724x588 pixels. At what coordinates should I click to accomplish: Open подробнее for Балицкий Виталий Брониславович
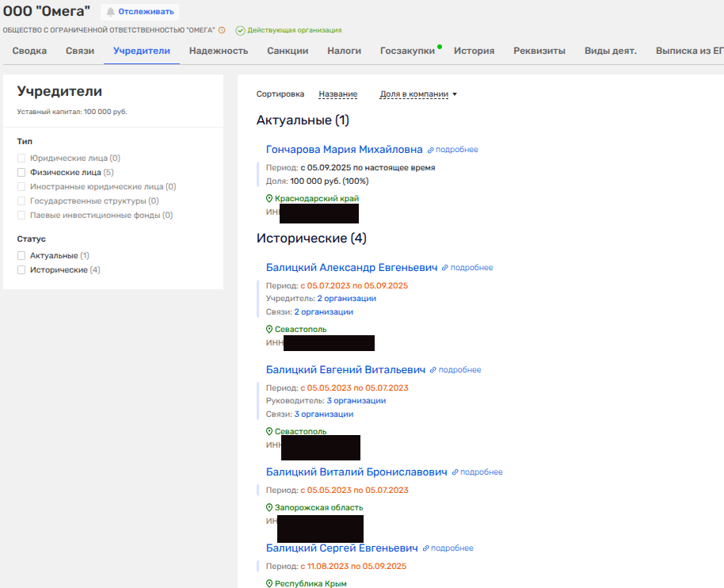click(x=481, y=472)
